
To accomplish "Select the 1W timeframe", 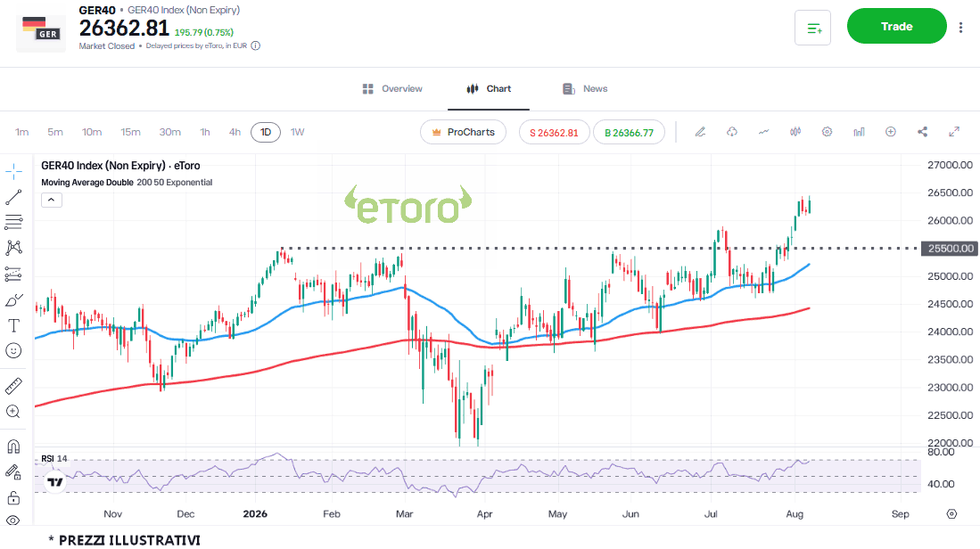I will click(x=298, y=132).
